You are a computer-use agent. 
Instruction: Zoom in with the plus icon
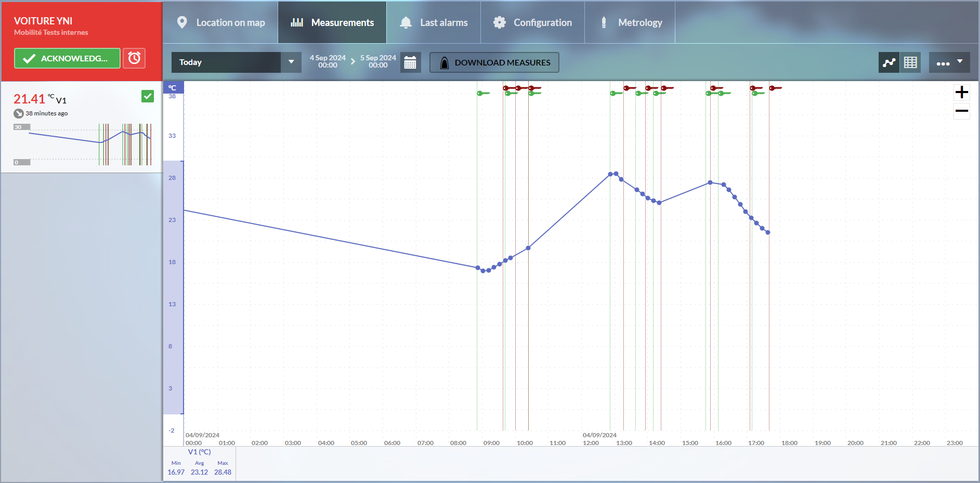point(961,93)
